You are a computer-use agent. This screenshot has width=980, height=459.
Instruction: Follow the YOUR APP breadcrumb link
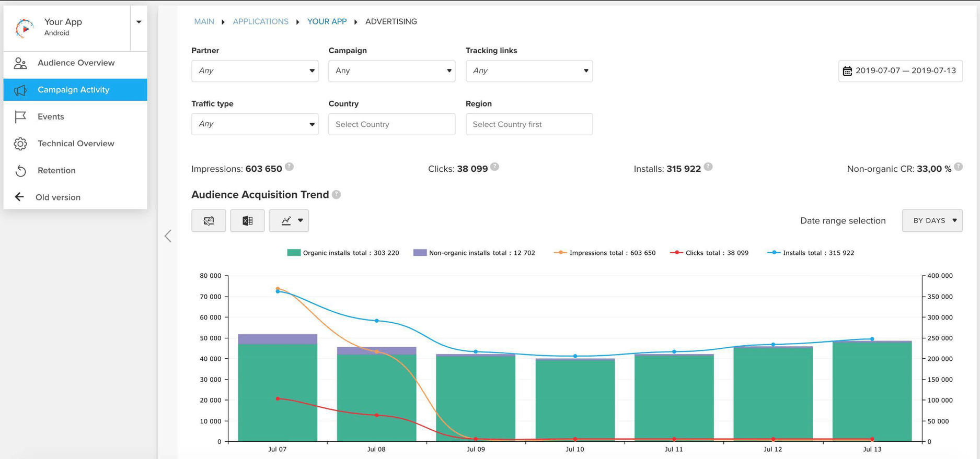[327, 21]
